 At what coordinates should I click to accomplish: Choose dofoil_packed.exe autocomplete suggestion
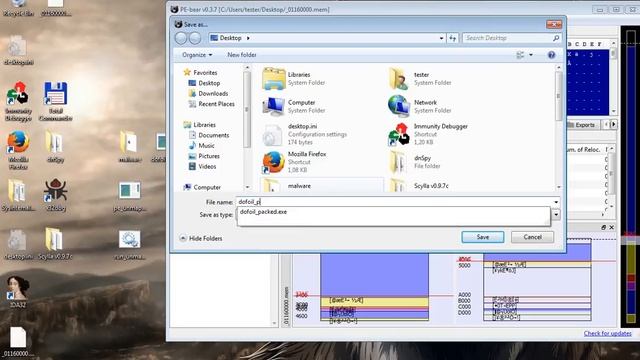point(263,212)
